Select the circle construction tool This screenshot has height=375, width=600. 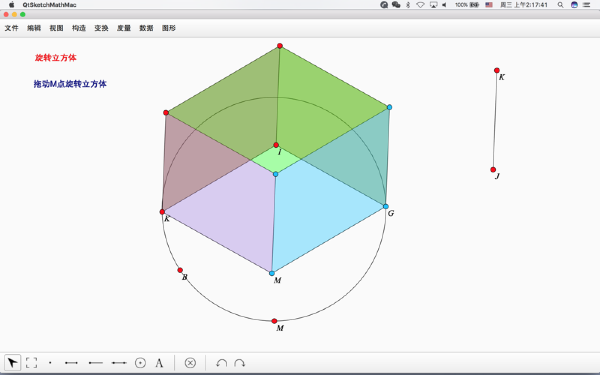(x=140, y=362)
